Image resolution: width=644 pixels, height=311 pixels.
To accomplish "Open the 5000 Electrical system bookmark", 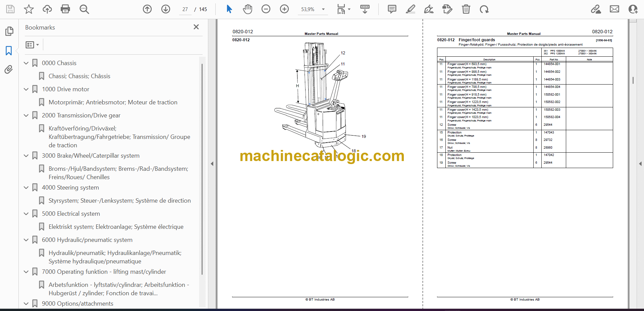I will (71, 214).
